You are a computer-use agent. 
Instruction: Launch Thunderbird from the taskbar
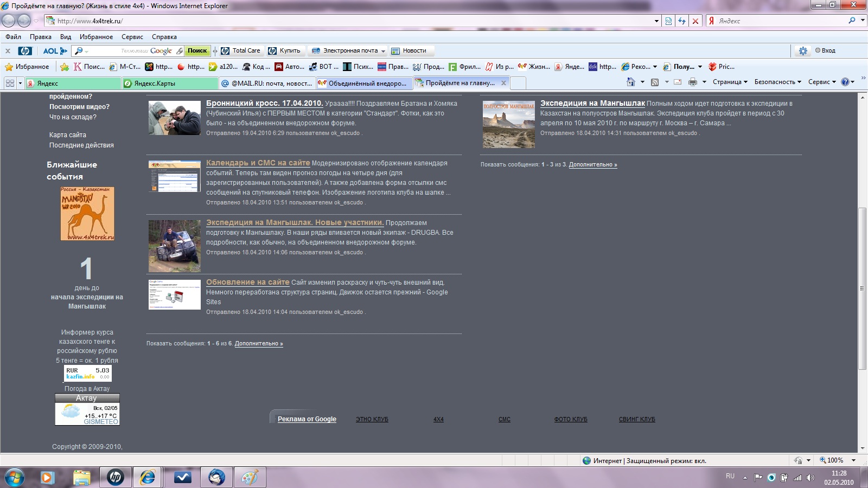pyautogui.click(x=216, y=477)
